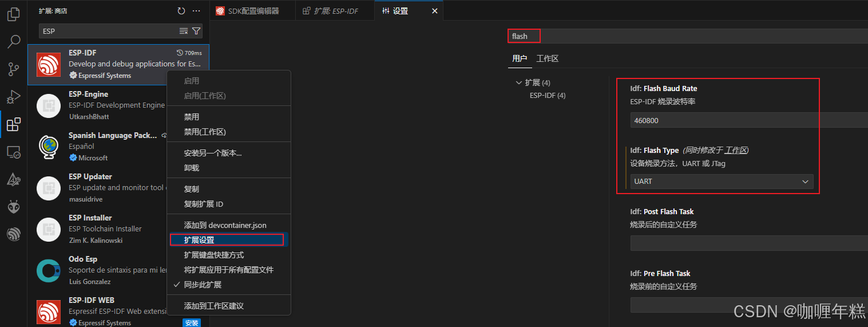
Task: Select the Odo Esp extension icon
Action: [49, 270]
